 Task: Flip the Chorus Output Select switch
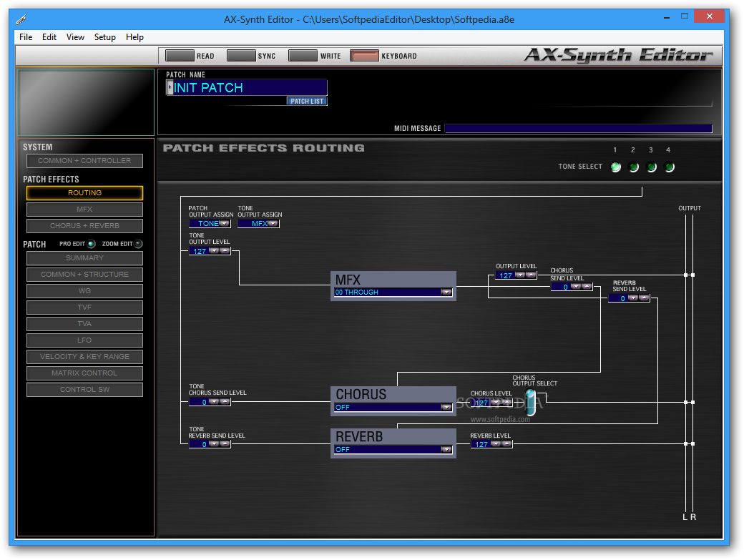(x=531, y=402)
